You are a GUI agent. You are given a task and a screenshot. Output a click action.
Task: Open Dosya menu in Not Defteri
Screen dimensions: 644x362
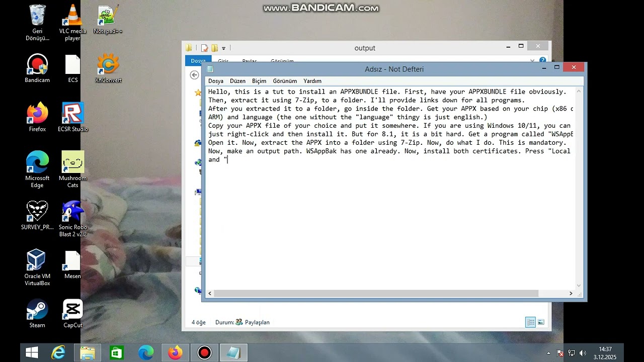click(216, 81)
